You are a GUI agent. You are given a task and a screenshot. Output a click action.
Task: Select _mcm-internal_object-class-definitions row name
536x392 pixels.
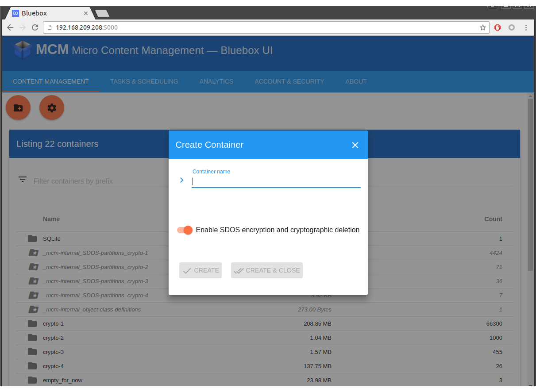[92, 309]
